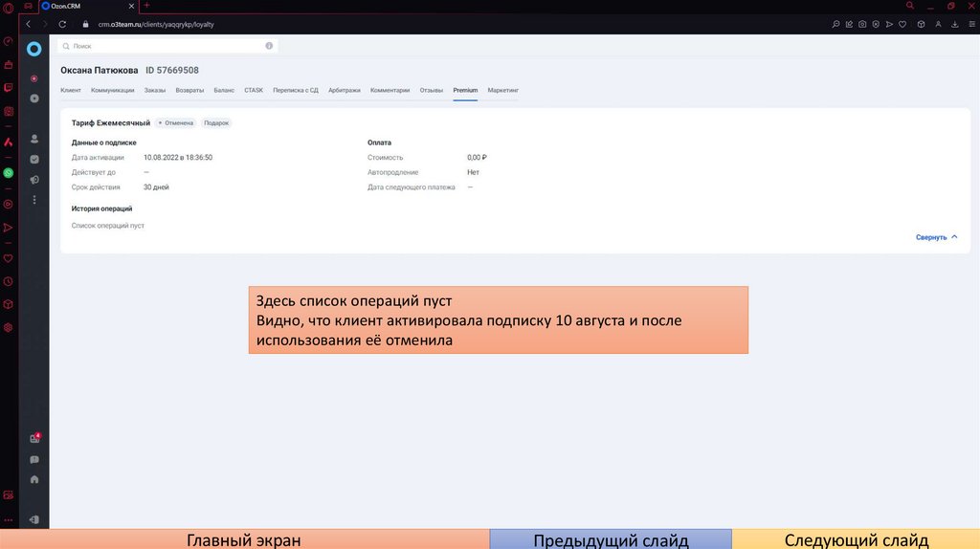Click the heart icon in browser toolbar
The height and width of the screenshot is (549, 980).
[902, 24]
